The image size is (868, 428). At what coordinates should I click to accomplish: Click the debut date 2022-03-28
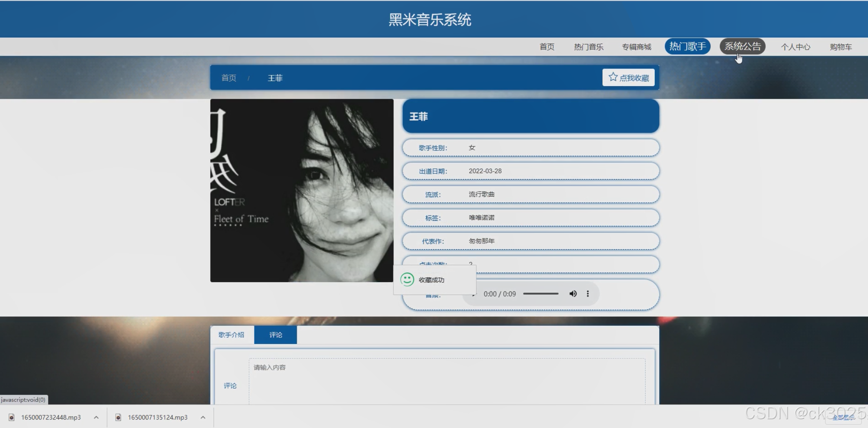pos(485,171)
